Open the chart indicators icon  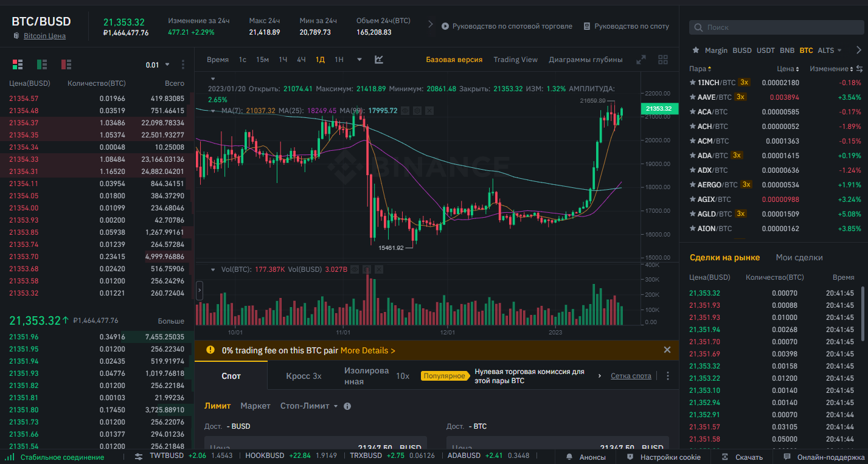[379, 60]
